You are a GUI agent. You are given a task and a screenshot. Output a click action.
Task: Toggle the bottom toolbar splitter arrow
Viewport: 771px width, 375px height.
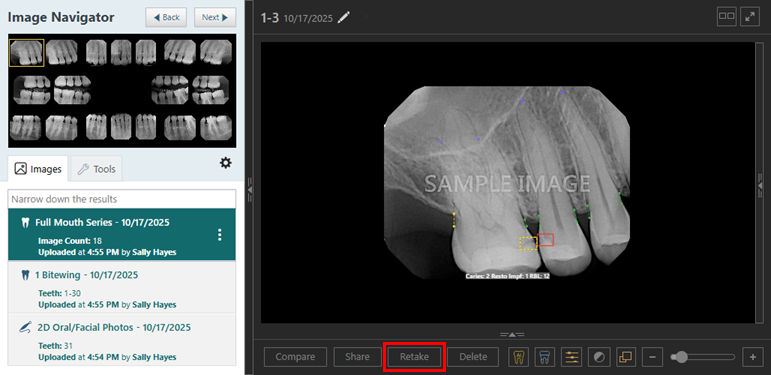[511, 335]
